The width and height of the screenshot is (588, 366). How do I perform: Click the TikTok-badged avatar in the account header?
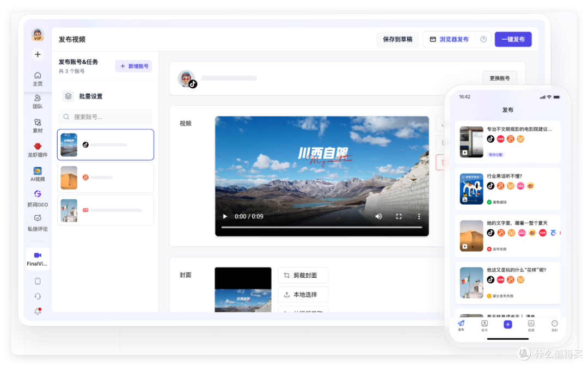[x=187, y=79]
